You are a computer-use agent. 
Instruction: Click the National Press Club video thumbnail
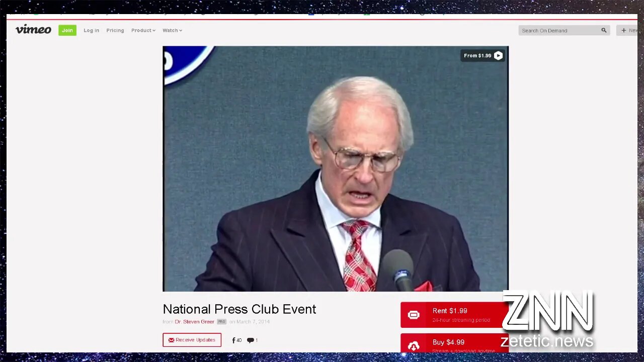pos(336,168)
